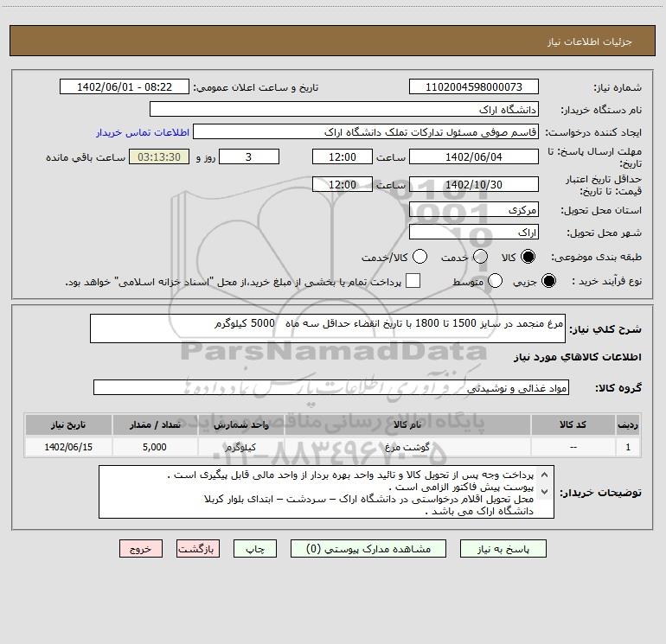Click the نام دستگاه خریدار field
Viewport: 666px width, 644px height.
[x=344, y=110]
